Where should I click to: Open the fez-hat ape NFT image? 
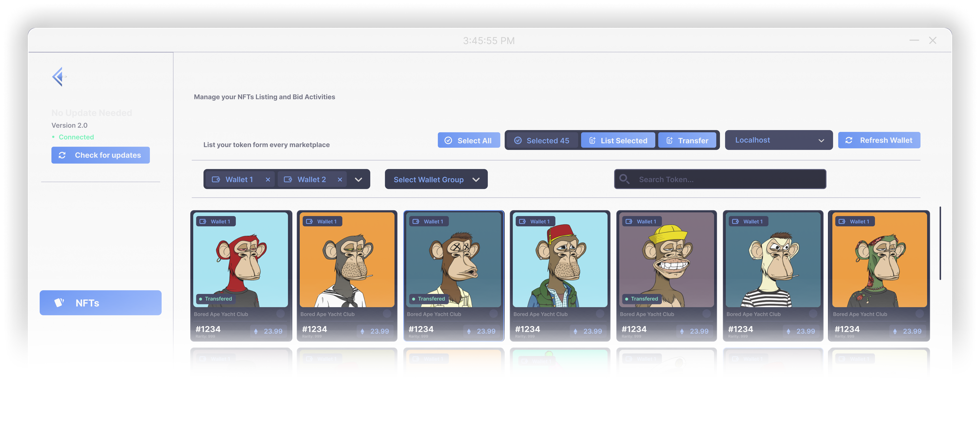(x=560, y=260)
